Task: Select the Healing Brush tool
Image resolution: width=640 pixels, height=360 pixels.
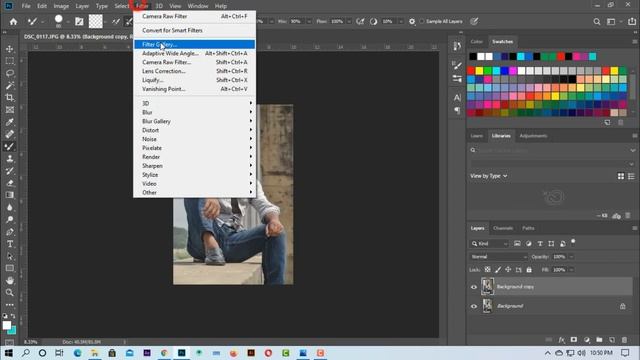Action: coord(9,134)
